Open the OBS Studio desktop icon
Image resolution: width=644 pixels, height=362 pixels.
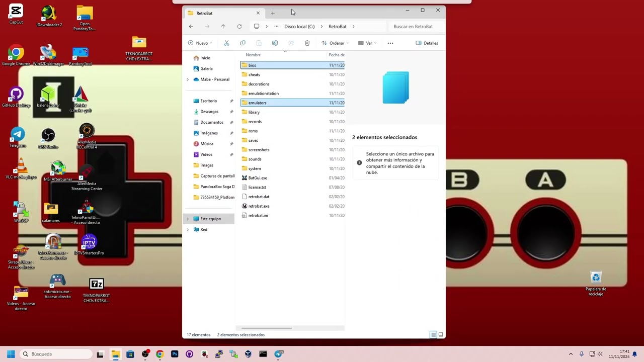pyautogui.click(x=48, y=138)
